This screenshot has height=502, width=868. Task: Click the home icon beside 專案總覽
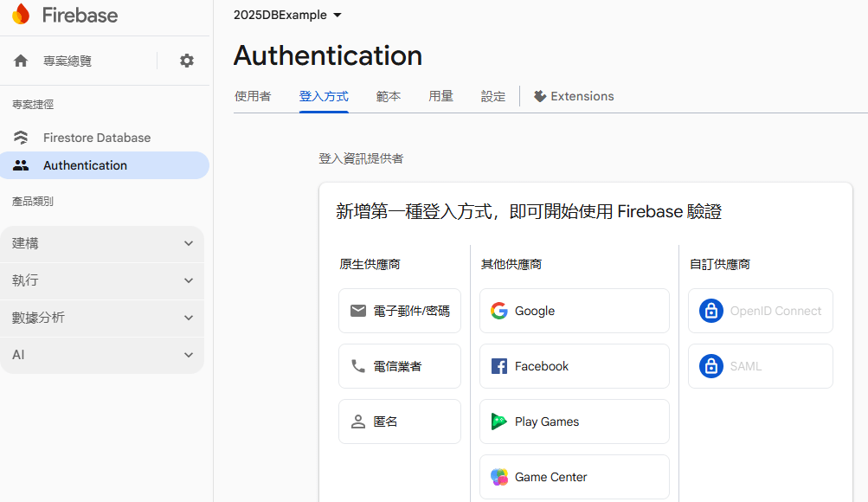[x=21, y=61]
